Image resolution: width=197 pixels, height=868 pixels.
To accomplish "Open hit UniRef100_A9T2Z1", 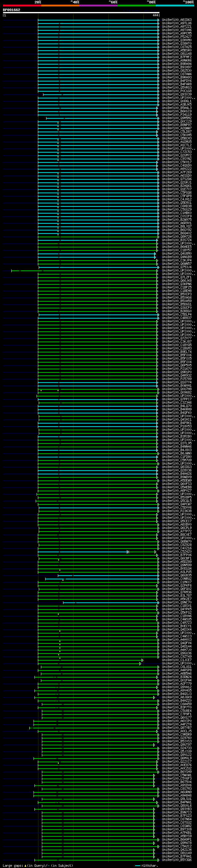I will point(177,26).
